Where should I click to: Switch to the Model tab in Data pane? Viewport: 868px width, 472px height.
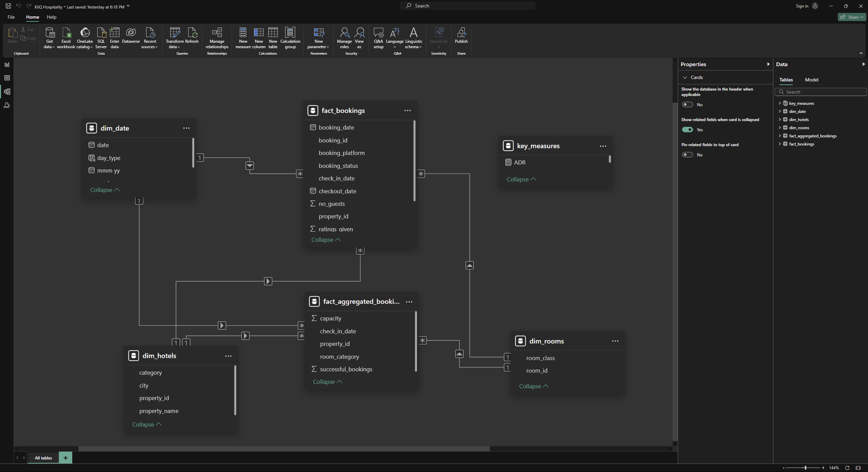811,80
